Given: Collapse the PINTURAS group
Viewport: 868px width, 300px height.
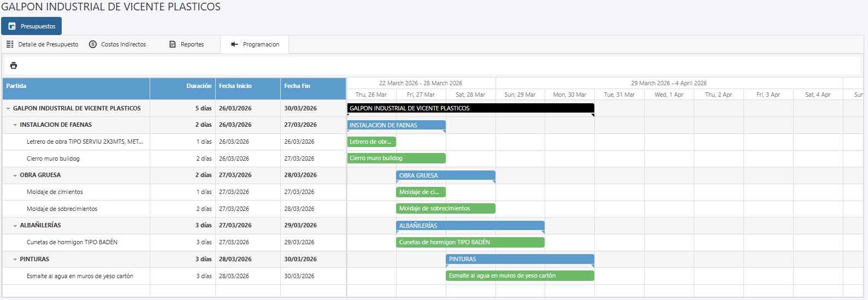Looking at the screenshot, I should [x=15, y=260].
